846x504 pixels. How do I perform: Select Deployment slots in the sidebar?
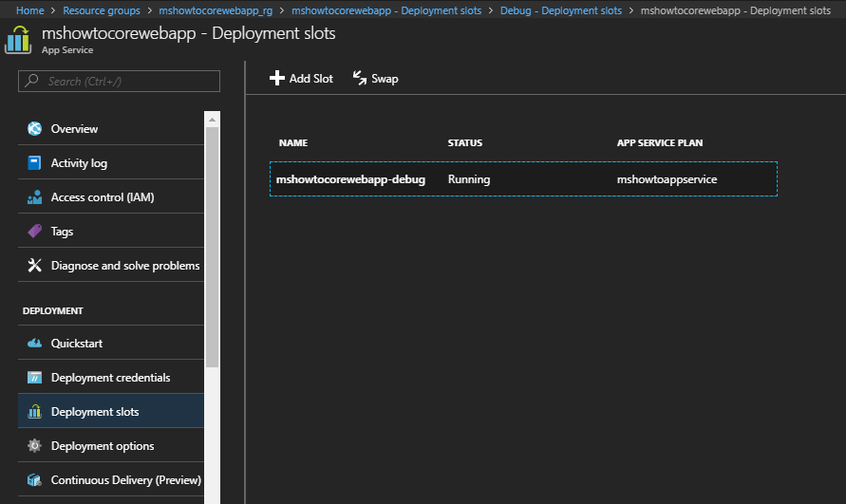click(x=111, y=411)
